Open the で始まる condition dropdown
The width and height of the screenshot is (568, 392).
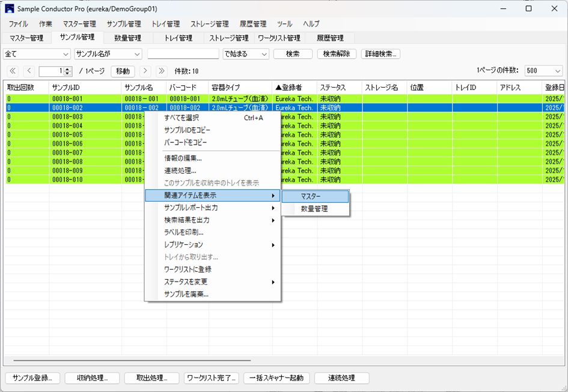pos(264,54)
